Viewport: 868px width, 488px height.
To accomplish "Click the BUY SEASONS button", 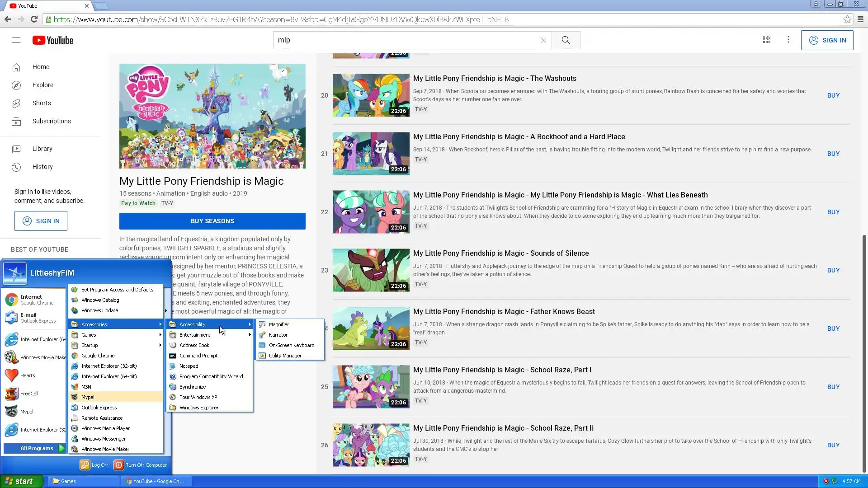I will click(x=212, y=221).
